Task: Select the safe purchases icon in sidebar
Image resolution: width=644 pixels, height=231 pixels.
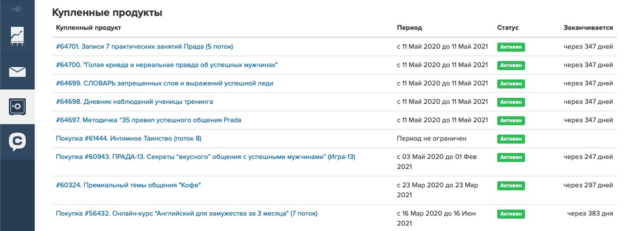Action: point(17,107)
